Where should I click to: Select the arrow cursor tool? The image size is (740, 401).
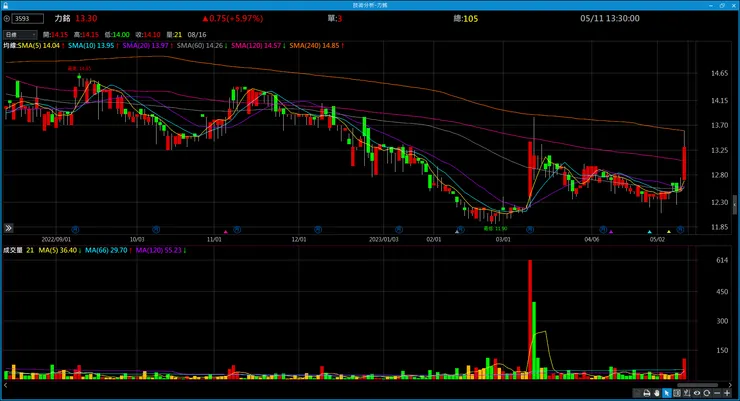click(666, 393)
